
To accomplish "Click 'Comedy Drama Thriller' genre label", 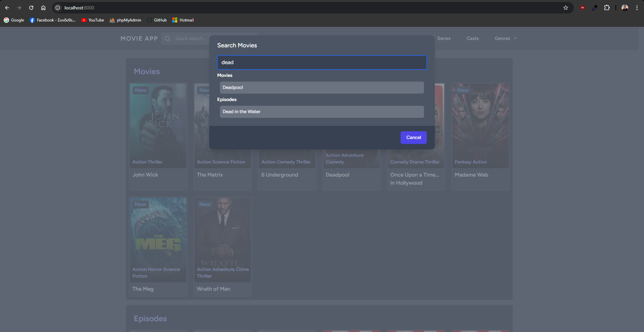I will (415, 162).
